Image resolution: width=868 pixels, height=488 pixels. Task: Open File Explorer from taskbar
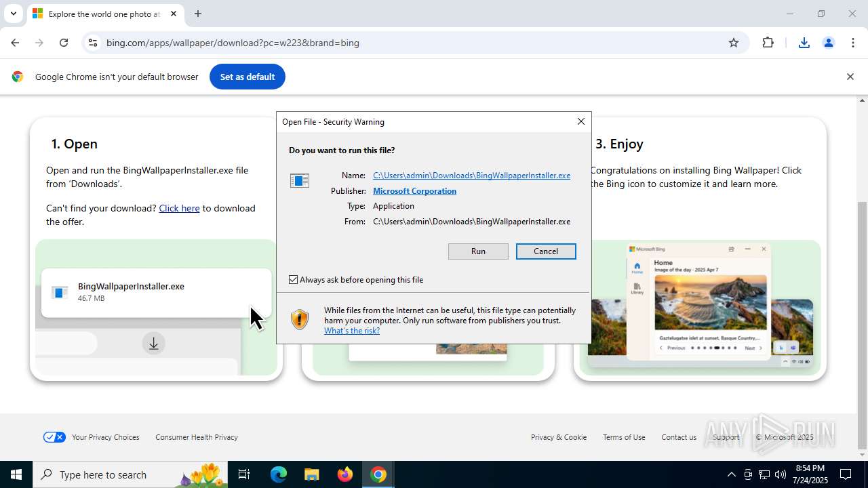click(311, 474)
